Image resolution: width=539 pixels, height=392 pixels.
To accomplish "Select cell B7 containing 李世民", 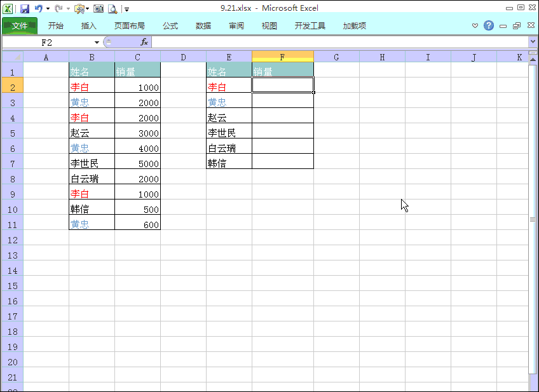I will [x=92, y=161].
